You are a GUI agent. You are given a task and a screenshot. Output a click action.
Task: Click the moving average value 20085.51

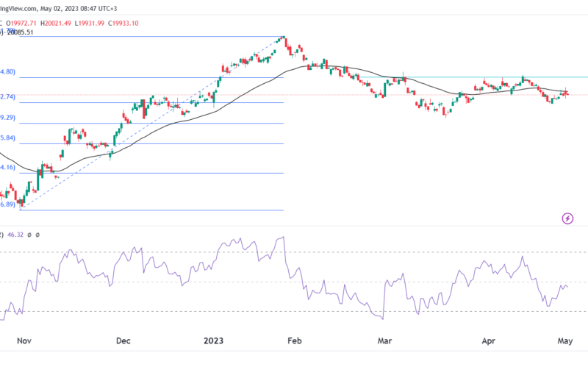(21, 32)
